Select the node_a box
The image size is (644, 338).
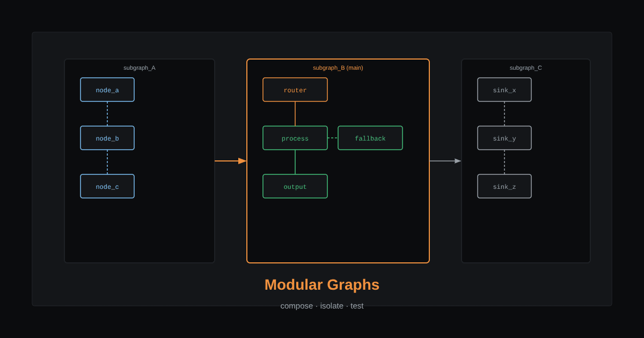pos(107,90)
